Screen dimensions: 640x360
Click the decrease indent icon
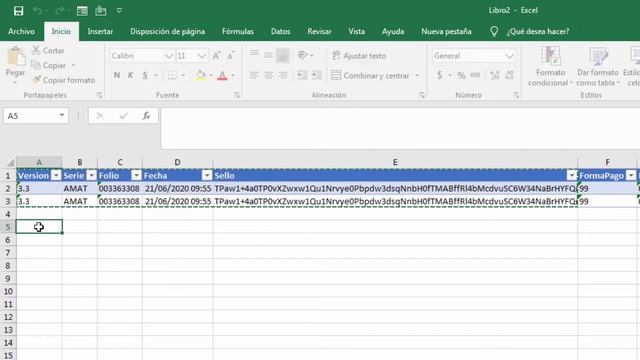[302, 75]
